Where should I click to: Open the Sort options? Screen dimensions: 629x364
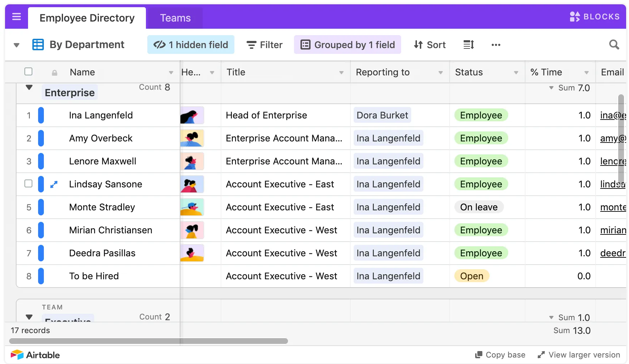pyautogui.click(x=430, y=45)
